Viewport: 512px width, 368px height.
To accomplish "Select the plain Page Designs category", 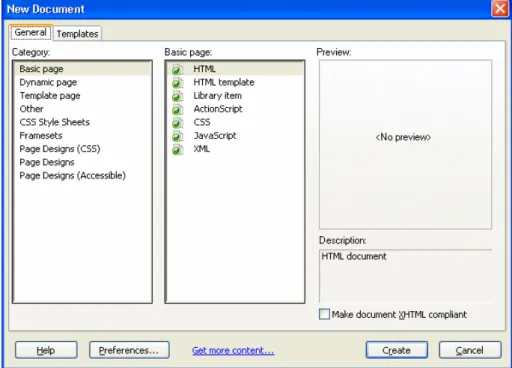I will tap(82, 162).
